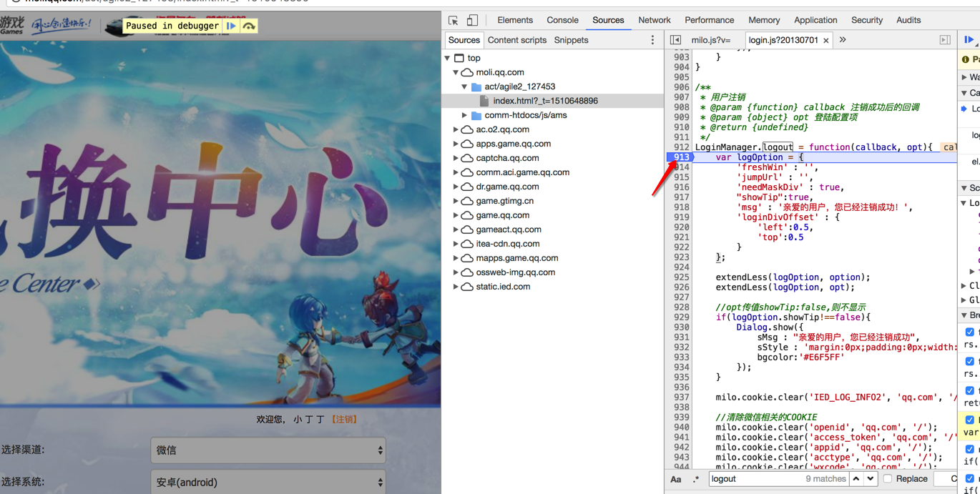980x494 pixels.
Task: Toggle the device toolbar icon
Action: click(472, 20)
